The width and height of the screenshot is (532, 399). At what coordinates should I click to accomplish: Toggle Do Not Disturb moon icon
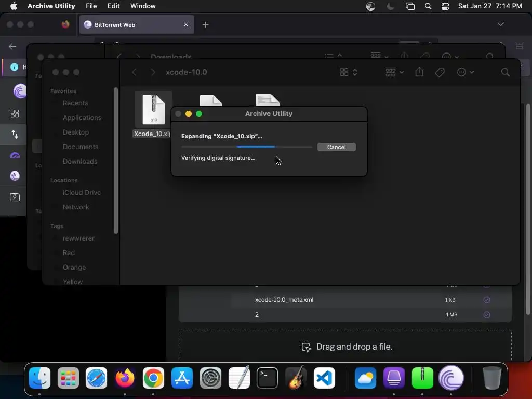point(391,6)
